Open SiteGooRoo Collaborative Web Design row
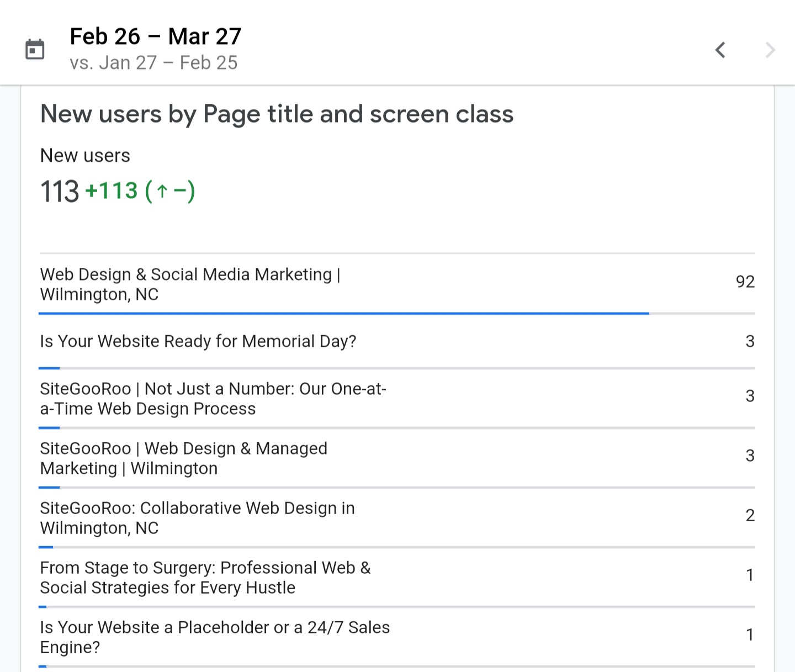795x672 pixels. (x=197, y=518)
